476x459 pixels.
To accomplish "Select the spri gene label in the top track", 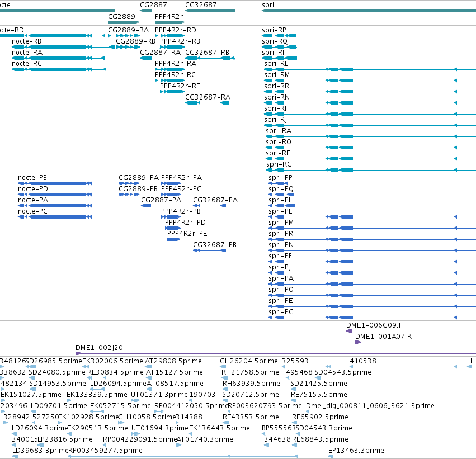I will (x=268, y=5).
